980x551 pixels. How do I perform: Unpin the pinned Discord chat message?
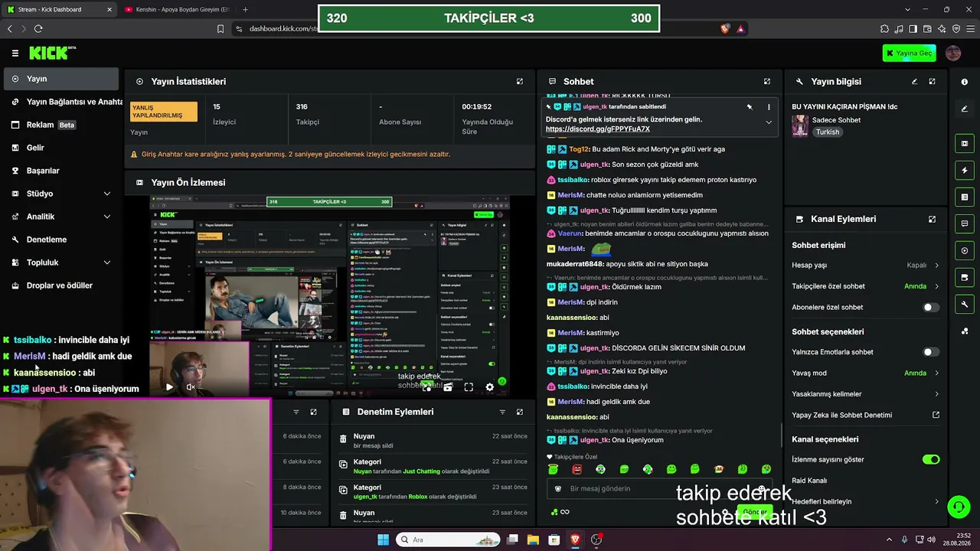pos(750,107)
